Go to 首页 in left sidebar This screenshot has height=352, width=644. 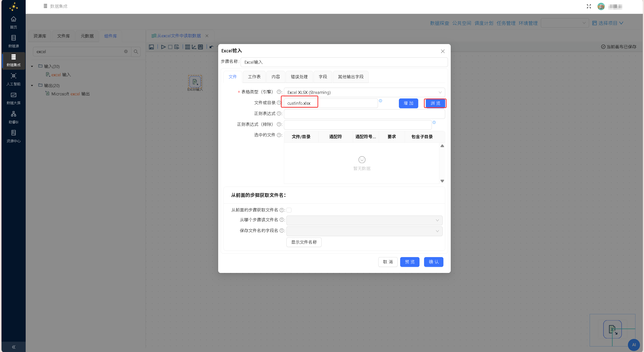(14, 22)
